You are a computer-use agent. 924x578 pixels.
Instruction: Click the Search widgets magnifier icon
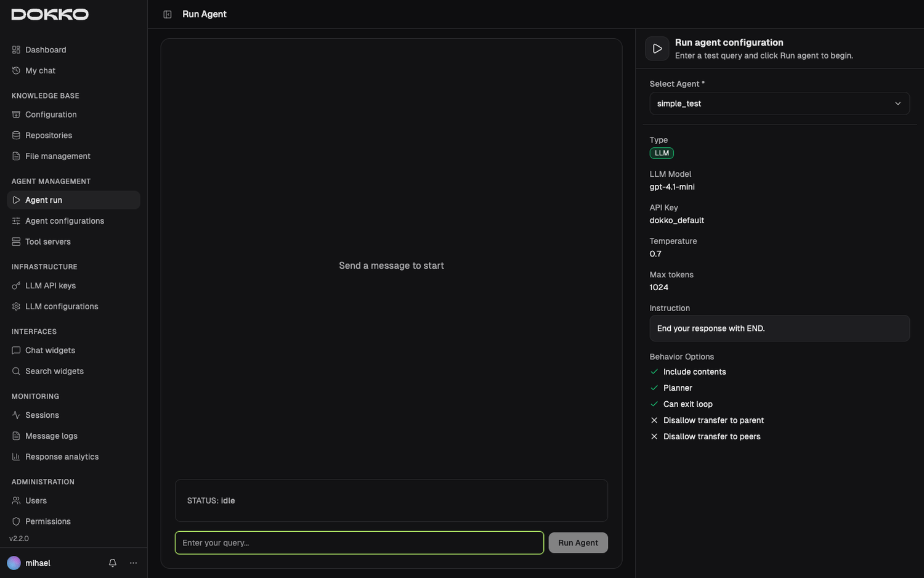[x=16, y=372]
